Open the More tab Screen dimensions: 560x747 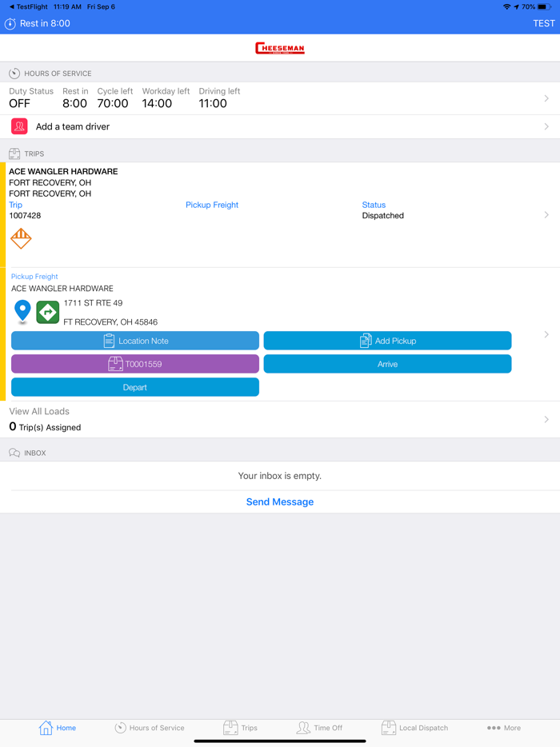pyautogui.click(x=504, y=728)
